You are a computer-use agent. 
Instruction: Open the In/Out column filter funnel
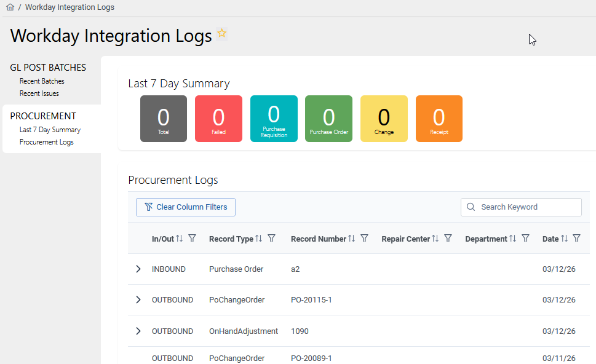[193, 238]
